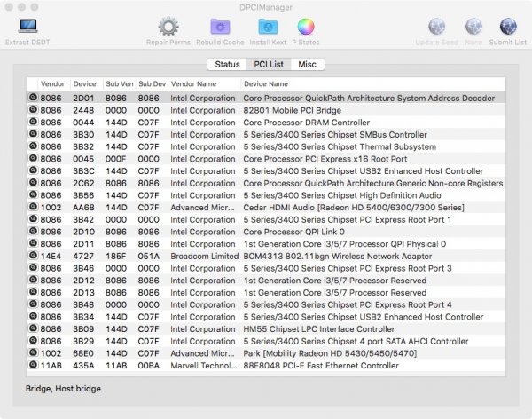Select 'Broadcom Limited' vendor name cell
The image size is (532, 419).
[x=204, y=257]
